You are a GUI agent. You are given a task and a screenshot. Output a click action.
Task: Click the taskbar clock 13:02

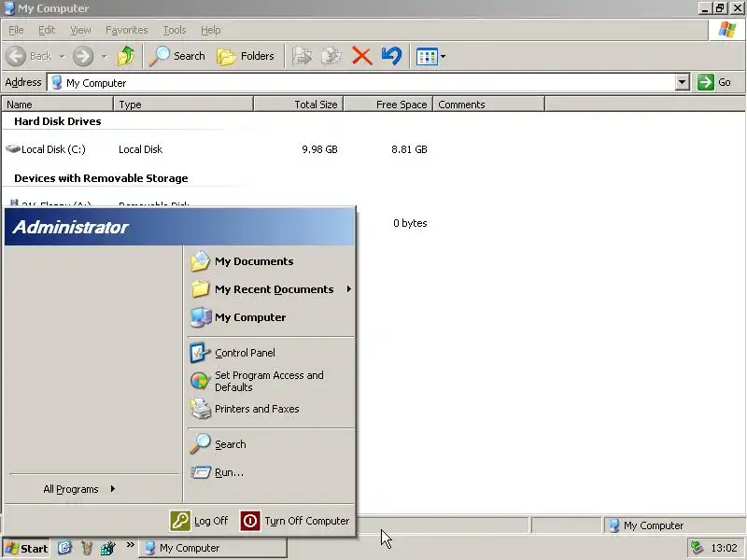(724, 548)
